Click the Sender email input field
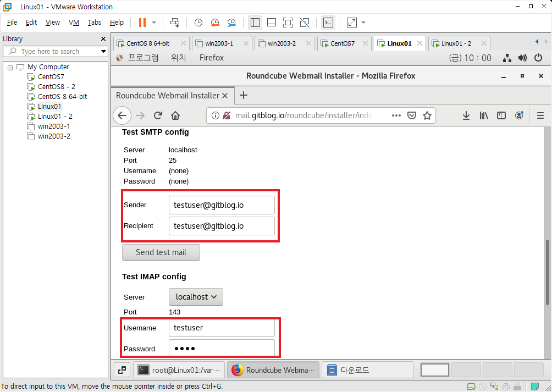This screenshot has height=392, width=552. click(x=222, y=205)
